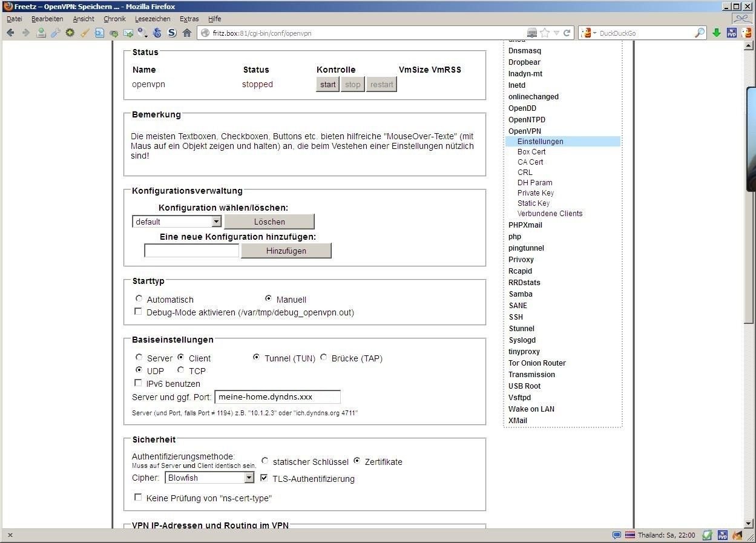This screenshot has height=543, width=756.
Task: Open the Extras menu
Action: (189, 19)
